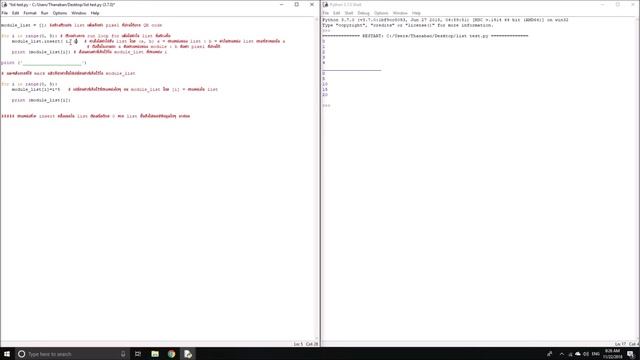Click the Ln/Col indicator in Shell status bar
The height and width of the screenshot is (360, 640).
[x=627, y=344]
